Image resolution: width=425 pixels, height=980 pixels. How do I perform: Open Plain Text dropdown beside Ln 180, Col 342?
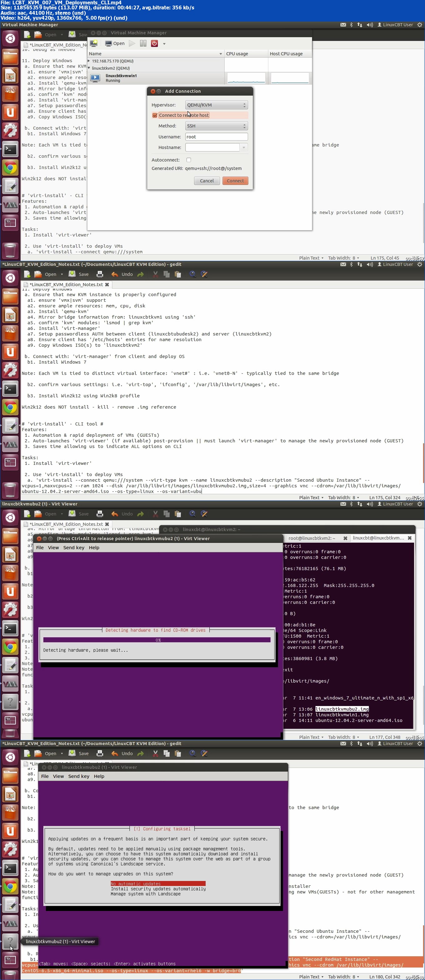click(311, 977)
